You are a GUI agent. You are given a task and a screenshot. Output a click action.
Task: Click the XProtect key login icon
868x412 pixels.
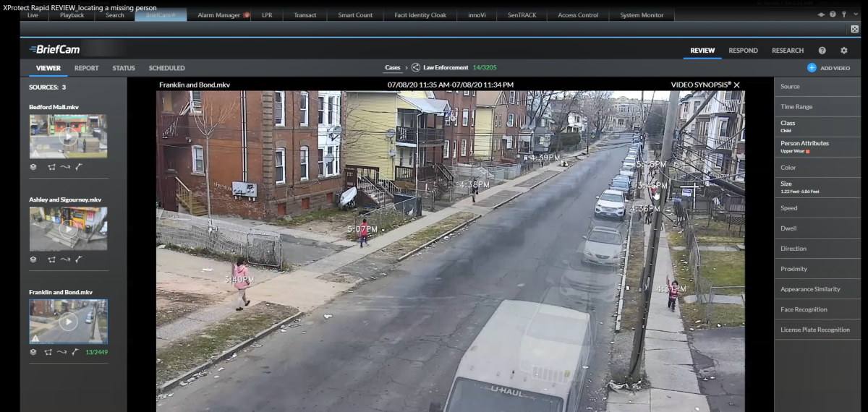point(844,14)
